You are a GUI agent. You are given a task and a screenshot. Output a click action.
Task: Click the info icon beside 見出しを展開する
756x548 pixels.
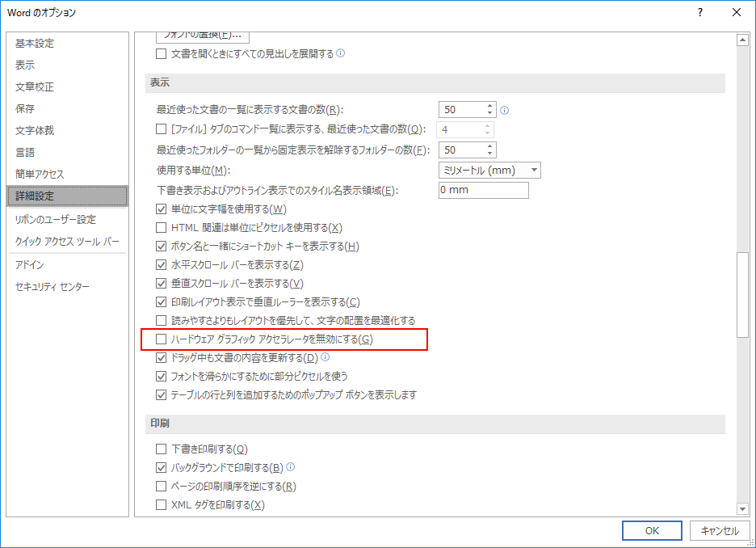340,53
